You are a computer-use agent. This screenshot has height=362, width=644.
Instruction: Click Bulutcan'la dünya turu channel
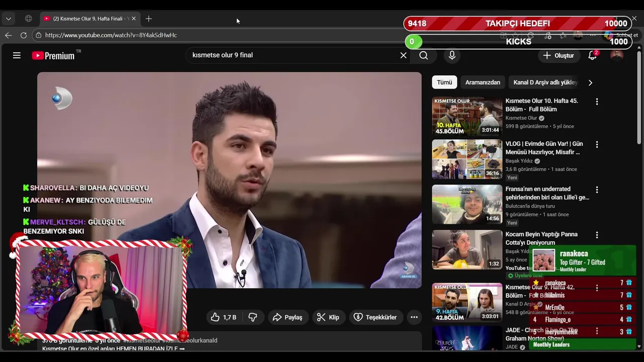click(x=530, y=206)
